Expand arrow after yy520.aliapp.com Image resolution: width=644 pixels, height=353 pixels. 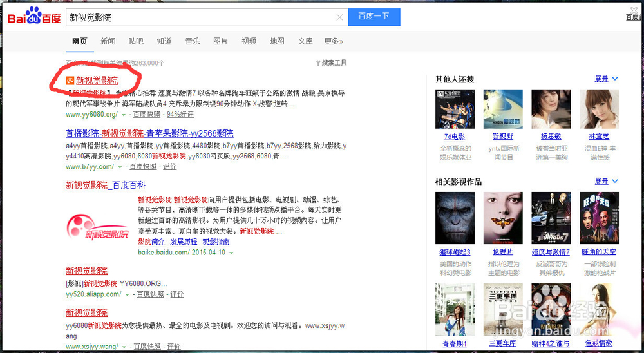point(128,294)
